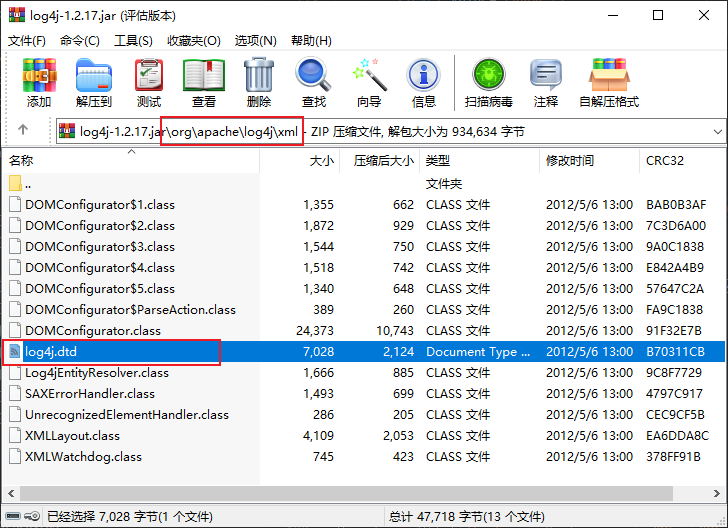Image resolution: width=728 pixels, height=528 pixels.
Task: Sort by 大小 column header
Action: 299,161
